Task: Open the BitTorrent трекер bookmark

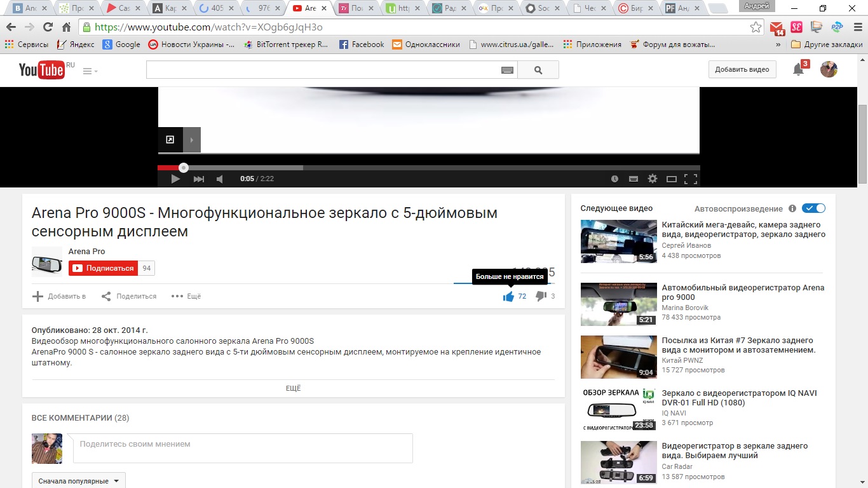Action: pyautogui.click(x=286, y=44)
